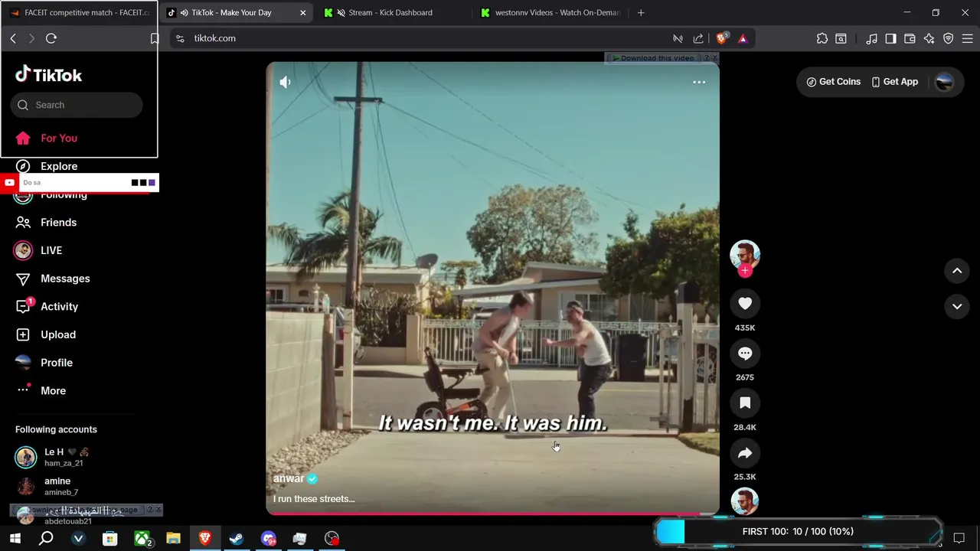This screenshot has height=551, width=980.
Task: Follow anwar with the red plus badge
Action: pos(745,270)
